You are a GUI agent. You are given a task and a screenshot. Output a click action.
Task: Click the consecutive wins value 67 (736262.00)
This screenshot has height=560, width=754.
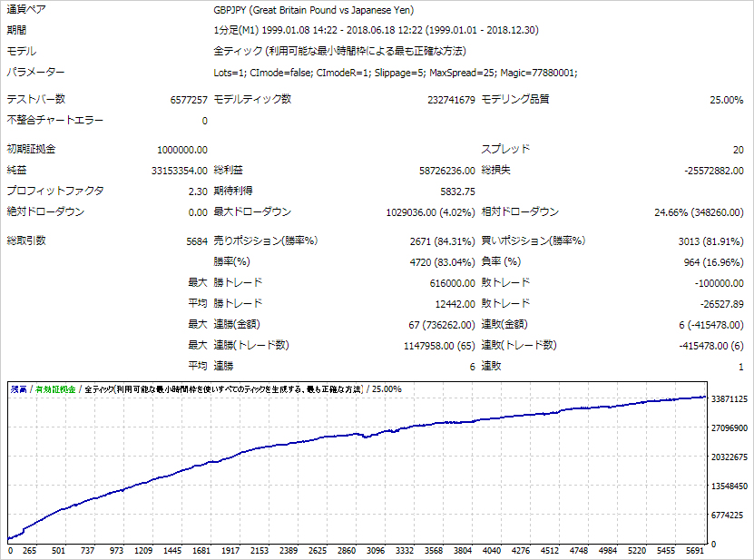pos(442,325)
